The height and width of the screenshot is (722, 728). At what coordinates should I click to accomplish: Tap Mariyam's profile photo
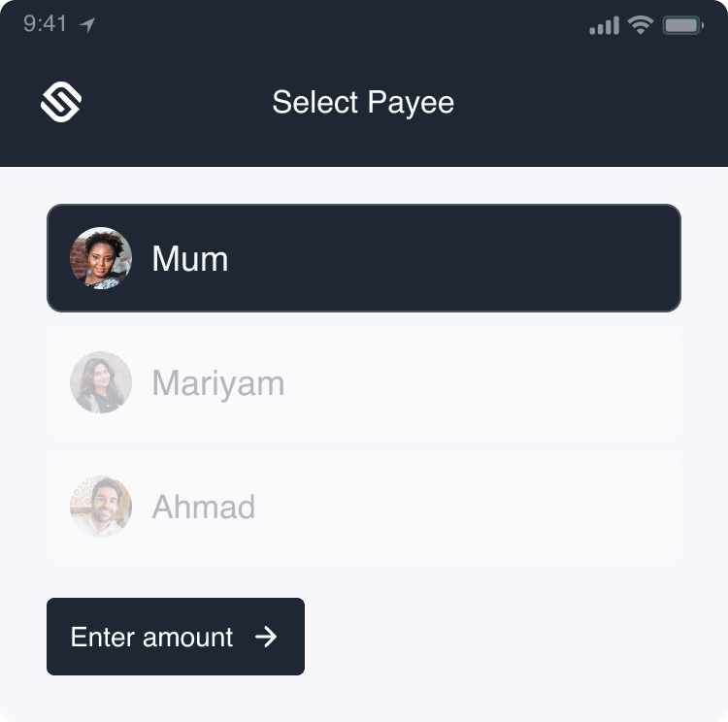tap(101, 382)
